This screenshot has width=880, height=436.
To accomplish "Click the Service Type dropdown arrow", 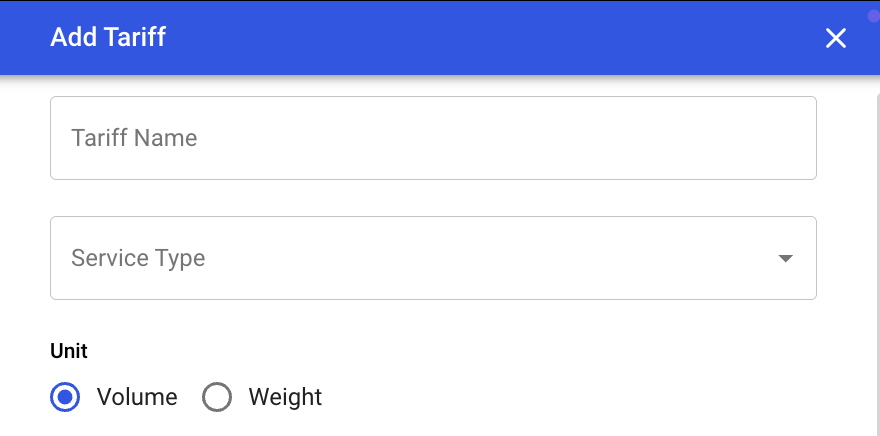I will point(786,258).
